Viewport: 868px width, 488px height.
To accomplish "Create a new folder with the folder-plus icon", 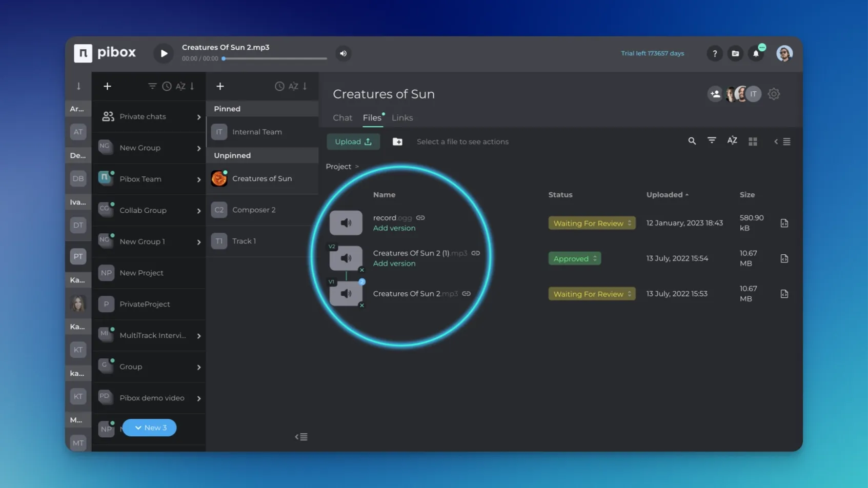I will click(397, 141).
